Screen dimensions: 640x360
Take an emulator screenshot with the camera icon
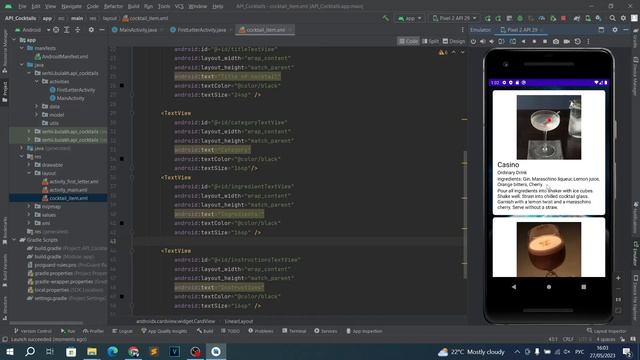(x=556, y=42)
